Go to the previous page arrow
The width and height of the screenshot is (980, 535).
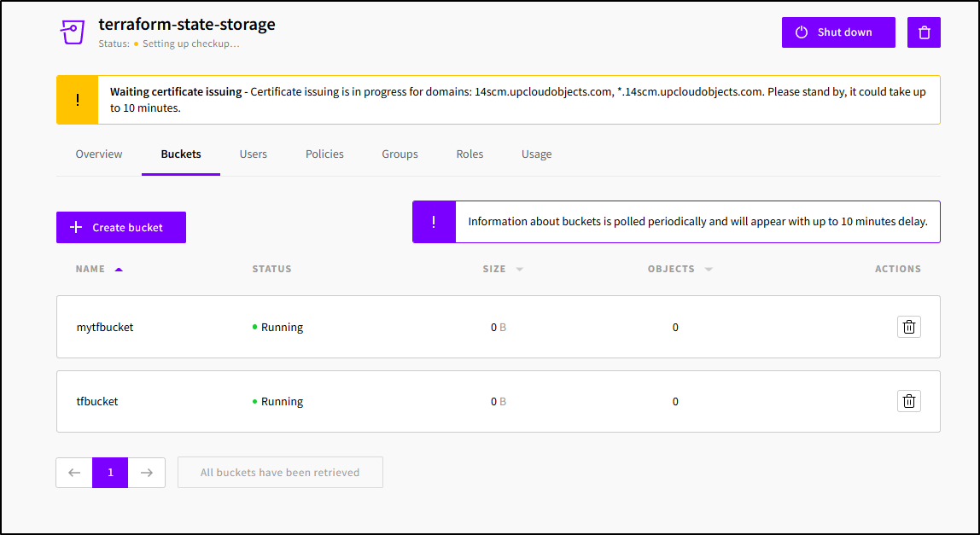coord(74,473)
